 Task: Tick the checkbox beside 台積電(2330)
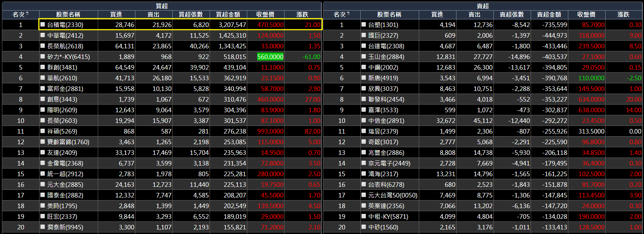pyautogui.click(x=43, y=24)
